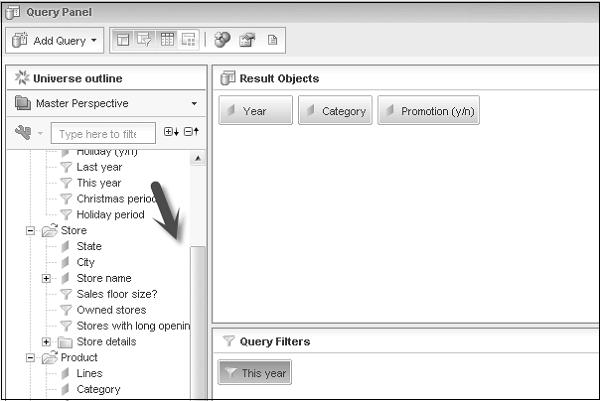Collapse all nodes in universe outline
The height and width of the screenshot is (401, 600).
[191, 132]
